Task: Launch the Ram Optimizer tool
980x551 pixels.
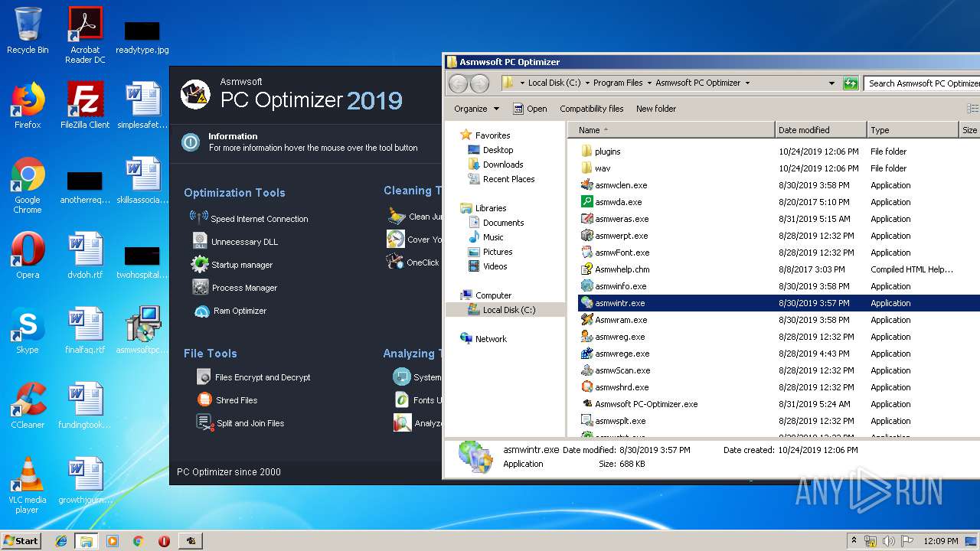Action: [x=230, y=311]
